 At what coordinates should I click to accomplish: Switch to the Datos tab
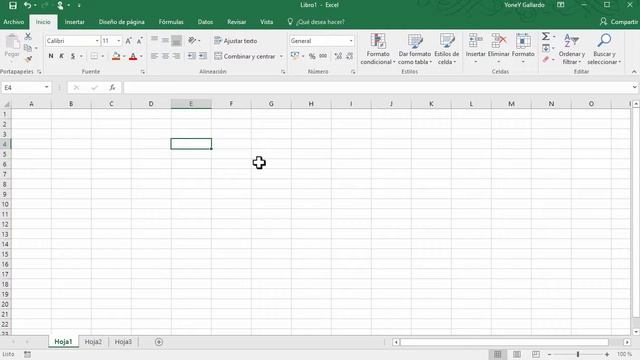(205, 22)
